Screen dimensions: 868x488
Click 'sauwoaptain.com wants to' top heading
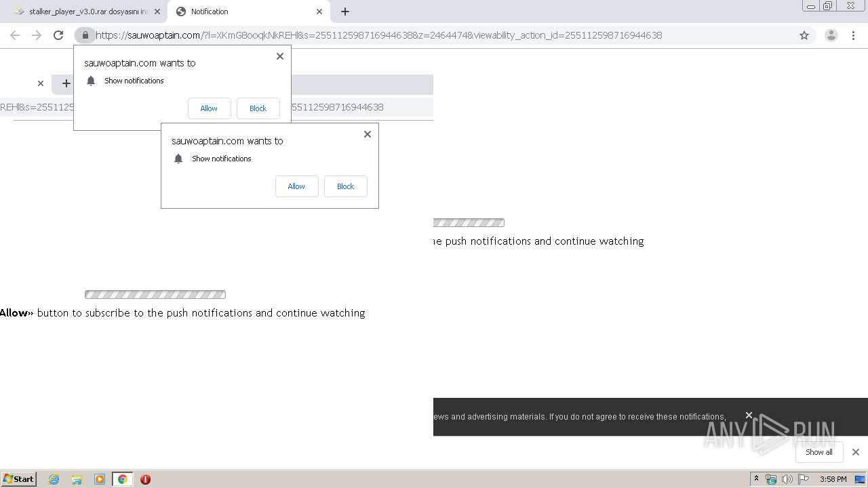(140, 63)
